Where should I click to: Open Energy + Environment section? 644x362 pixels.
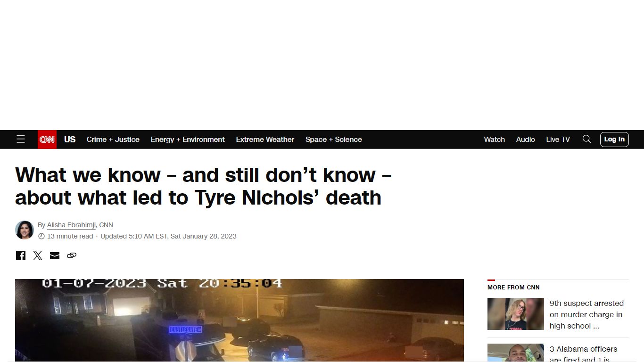point(188,140)
